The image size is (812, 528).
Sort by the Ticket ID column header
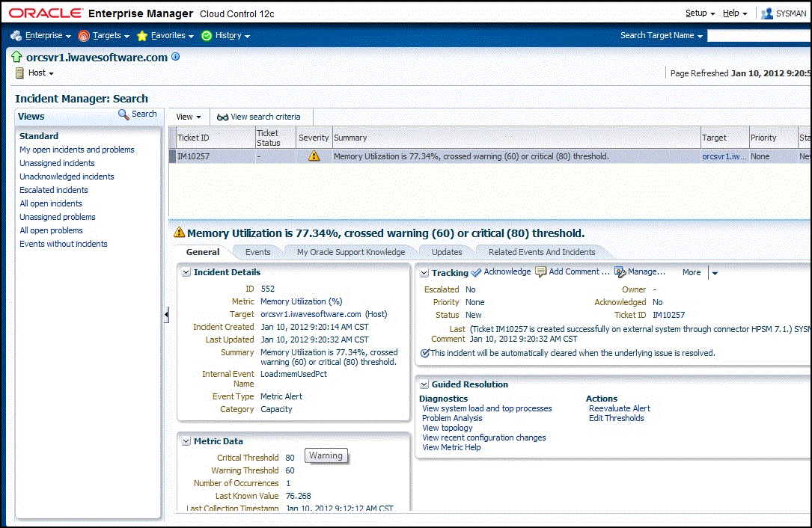(x=214, y=138)
